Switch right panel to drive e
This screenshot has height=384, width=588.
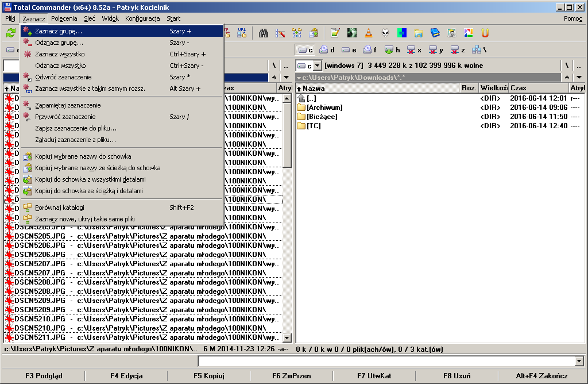click(349, 50)
